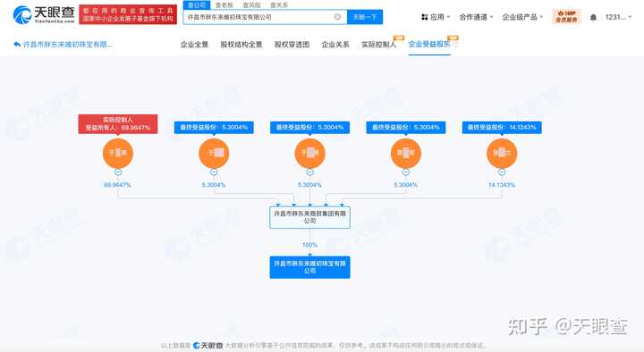
Task: Click the 100% ownership text
Action: pyautogui.click(x=309, y=245)
